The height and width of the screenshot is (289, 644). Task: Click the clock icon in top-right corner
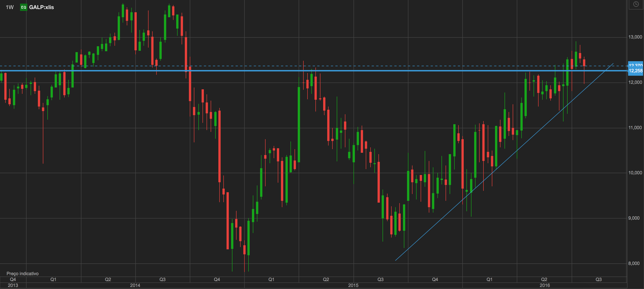(x=636, y=4)
